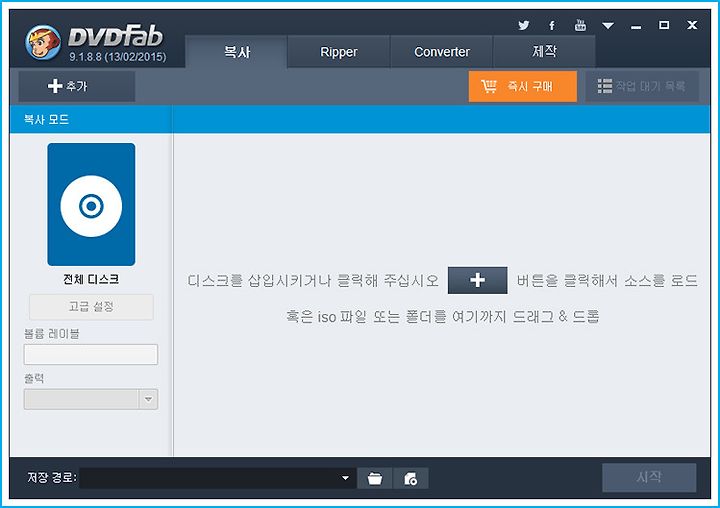720x508 pixels.
Task: Open DVDFab Twitter page icon
Action: (x=523, y=25)
